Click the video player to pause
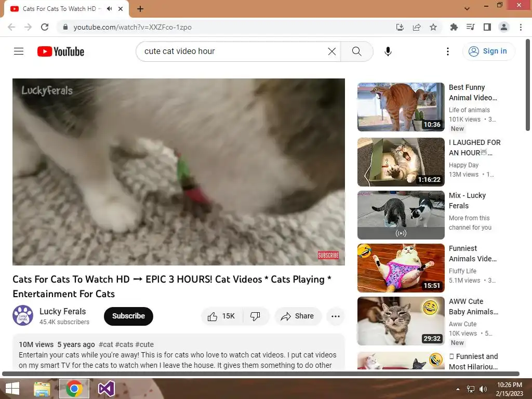 (x=179, y=171)
